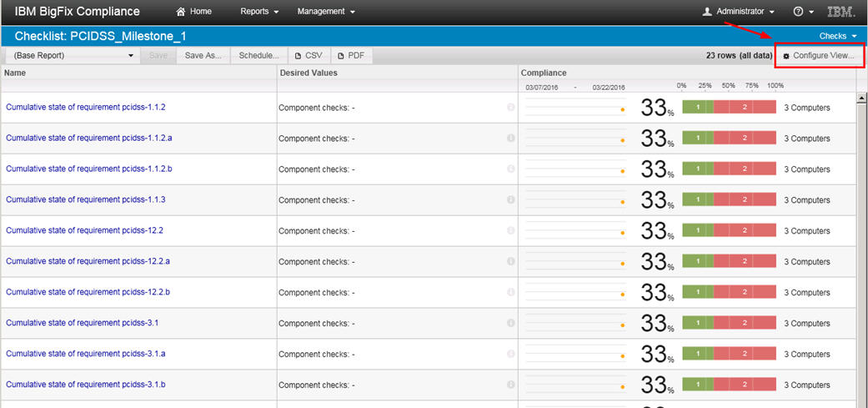Open requirement pcidss-3.1.a link

click(86, 353)
